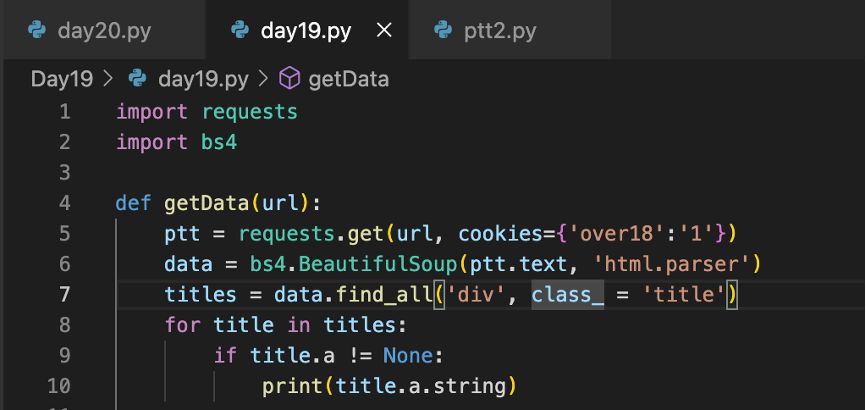Click the Python icon on ptt2.py tab
Image resolution: width=866 pixels, height=410 pixels.
(x=443, y=30)
